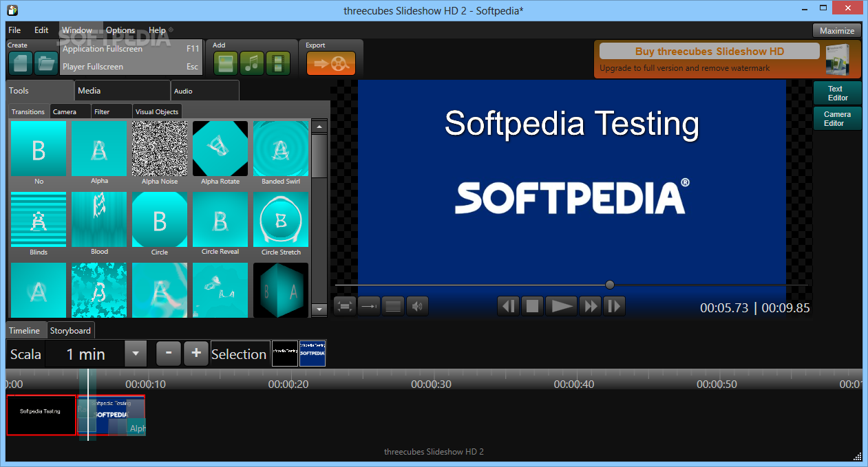Viewport: 868px width, 467px height.
Task: Fast forward the preview
Action: [591, 306]
